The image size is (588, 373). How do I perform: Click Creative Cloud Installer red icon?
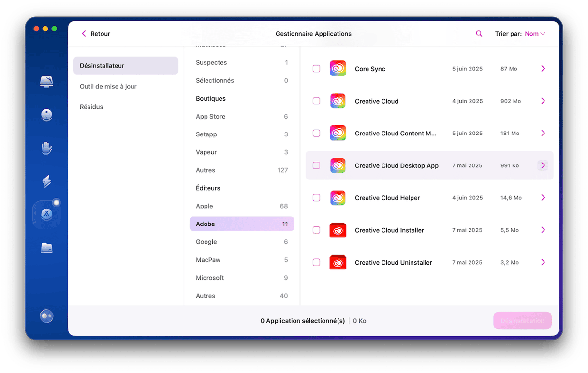coord(338,230)
